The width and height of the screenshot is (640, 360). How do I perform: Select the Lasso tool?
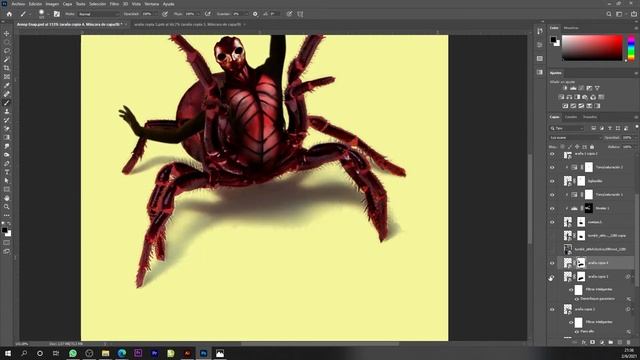click(x=7, y=51)
